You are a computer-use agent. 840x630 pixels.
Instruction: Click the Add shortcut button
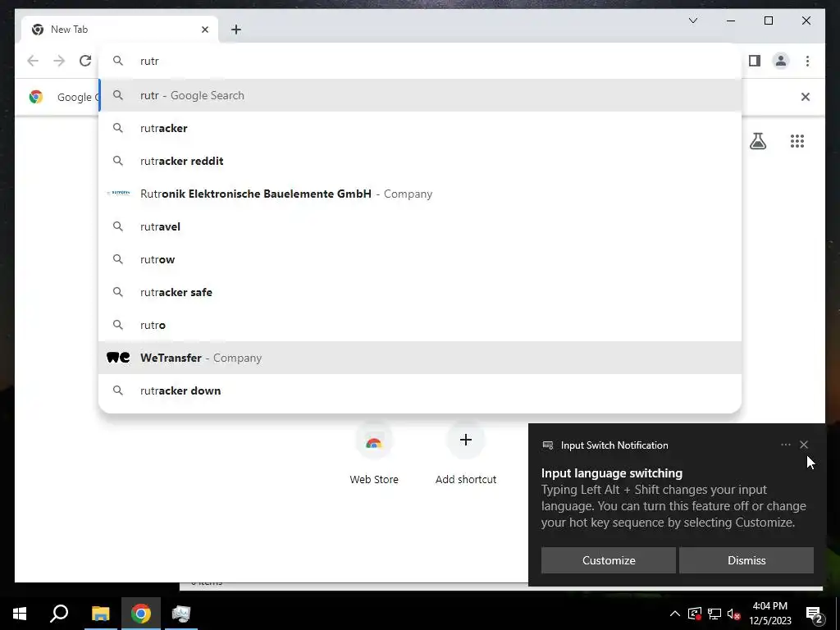(466, 454)
